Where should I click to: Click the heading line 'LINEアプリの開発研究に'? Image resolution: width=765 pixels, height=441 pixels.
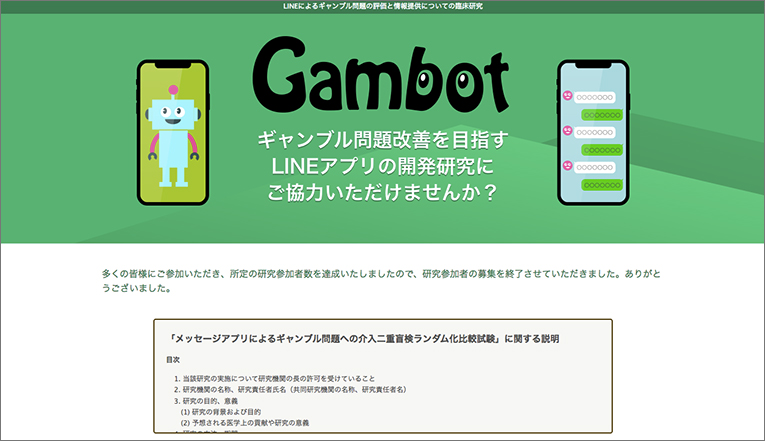382,166
